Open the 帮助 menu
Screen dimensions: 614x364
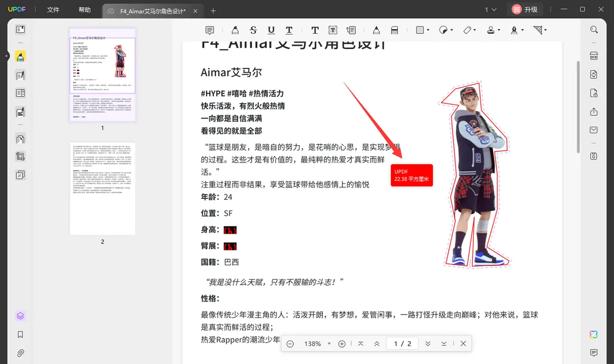[85, 10]
